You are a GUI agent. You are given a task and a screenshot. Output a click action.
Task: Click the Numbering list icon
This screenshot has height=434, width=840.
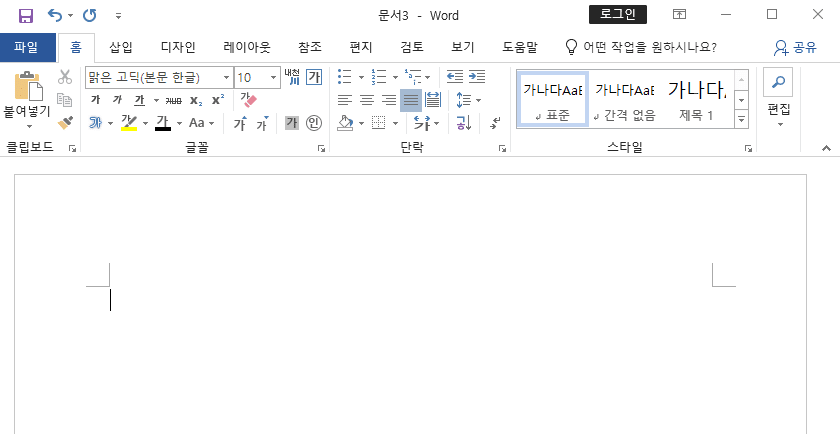coord(379,77)
